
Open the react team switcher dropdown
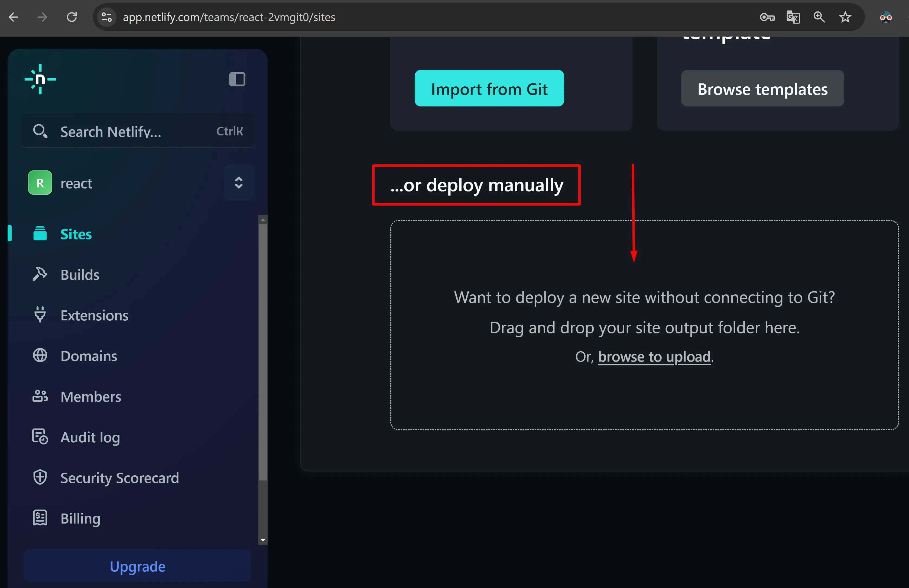239,183
